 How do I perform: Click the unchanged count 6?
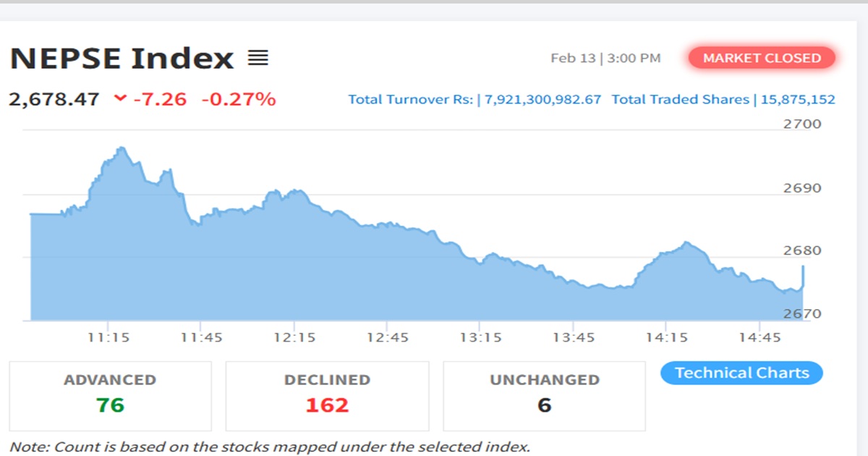(x=544, y=405)
